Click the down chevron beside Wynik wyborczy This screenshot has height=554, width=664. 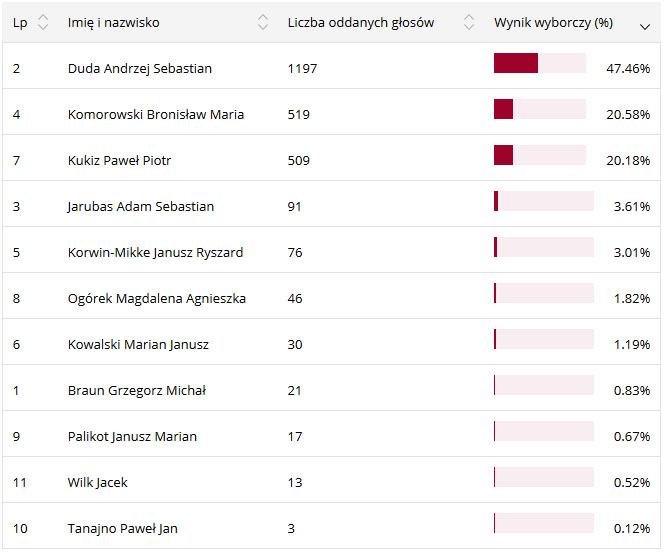click(645, 26)
